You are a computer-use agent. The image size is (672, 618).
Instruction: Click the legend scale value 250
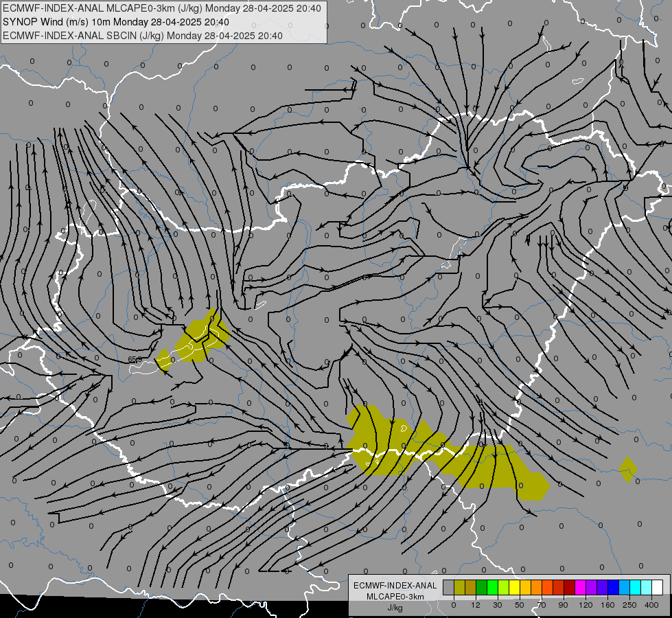point(629,605)
